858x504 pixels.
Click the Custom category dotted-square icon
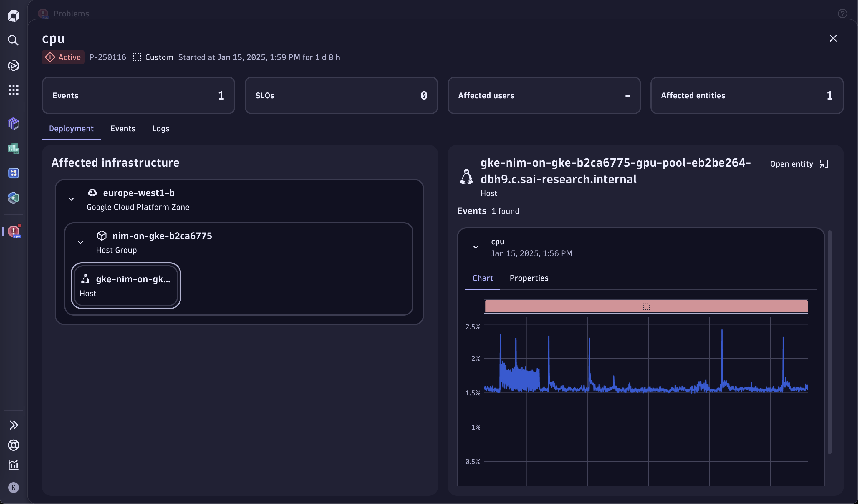(x=137, y=57)
